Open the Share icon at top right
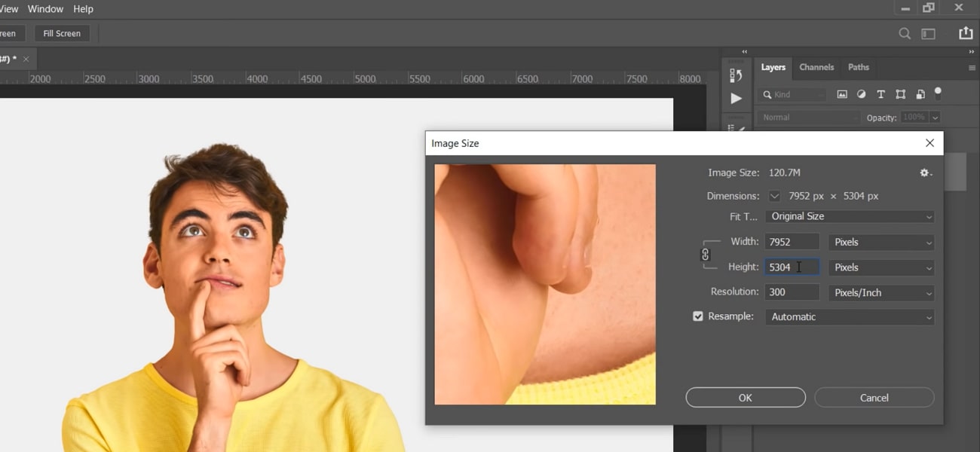The width and height of the screenshot is (980, 452). click(x=965, y=34)
